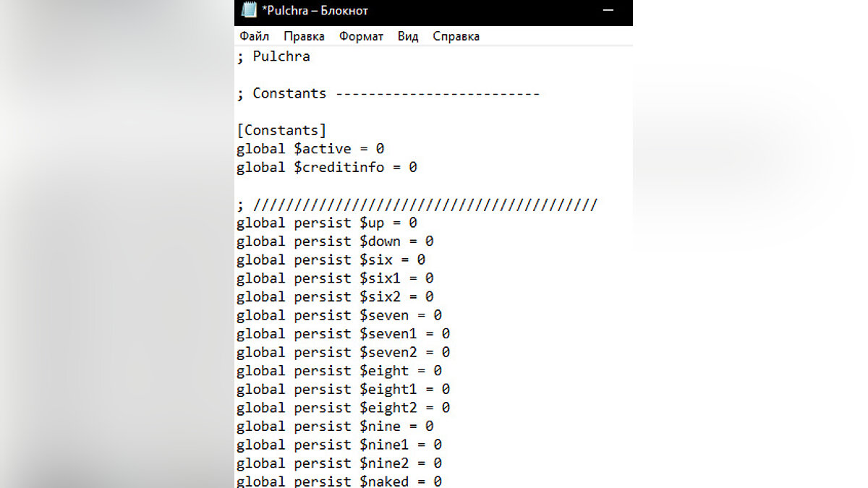Viewport: 868px width, 488px height.
Task: Place cursor in the "global $creditinfo = 0" line
Action: (x=327, y=167)
